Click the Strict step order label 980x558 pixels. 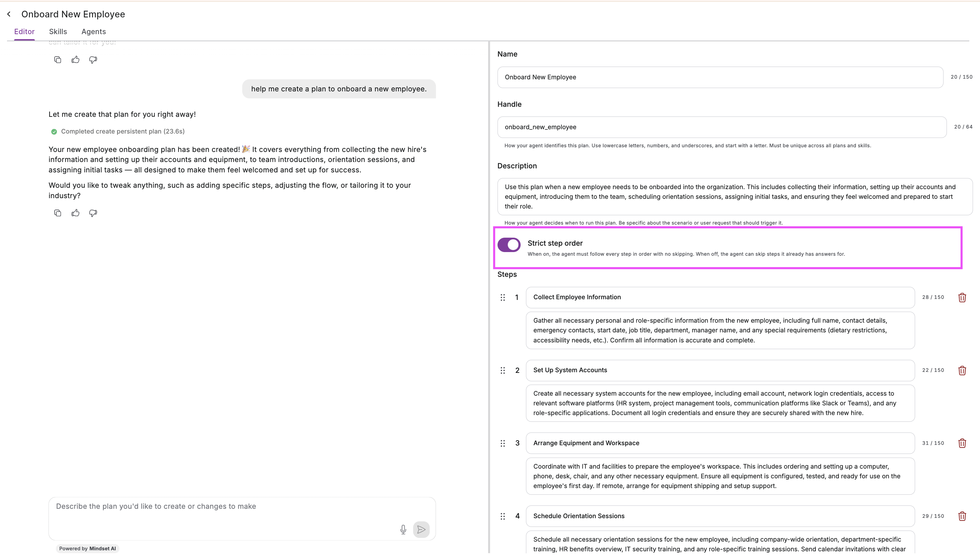pos(555,243)
